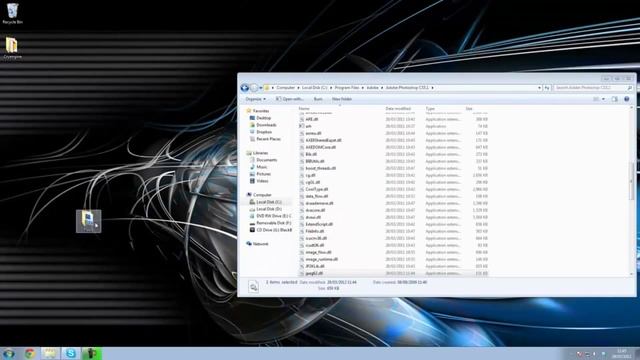Screen dimensions: 640x360
Task: Select the folder icon below Recycle Bin
Action: [12, 48]
